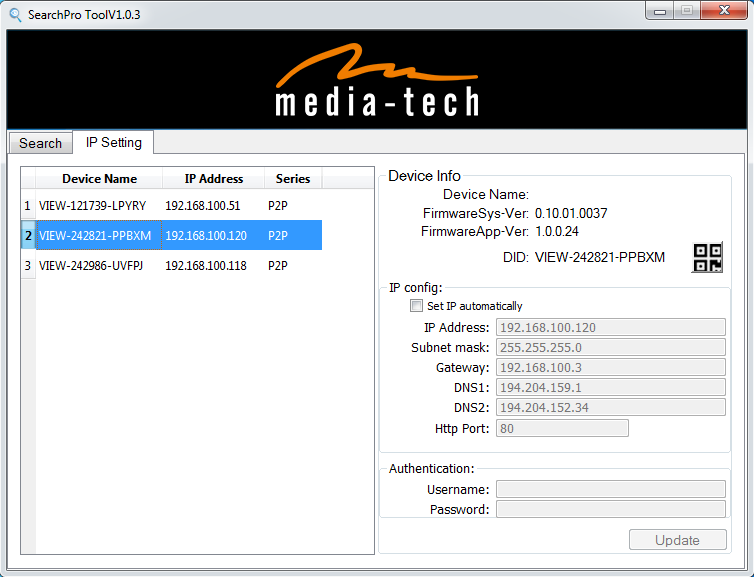Click the media-tech logo banner
The image size is (754, 577).
[x=377, y=79]
